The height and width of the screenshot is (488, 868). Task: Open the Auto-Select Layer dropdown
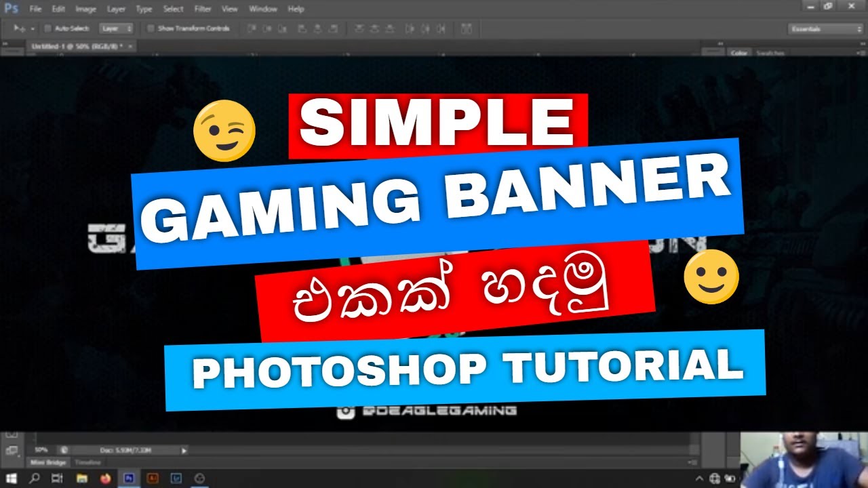click(116, 28)
